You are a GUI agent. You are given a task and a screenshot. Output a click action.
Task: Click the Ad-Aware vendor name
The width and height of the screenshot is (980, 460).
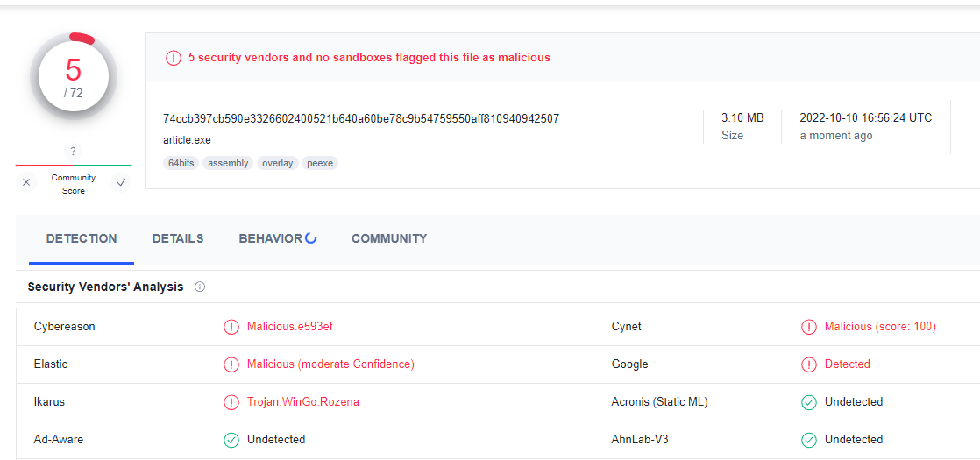coord(59,439)
